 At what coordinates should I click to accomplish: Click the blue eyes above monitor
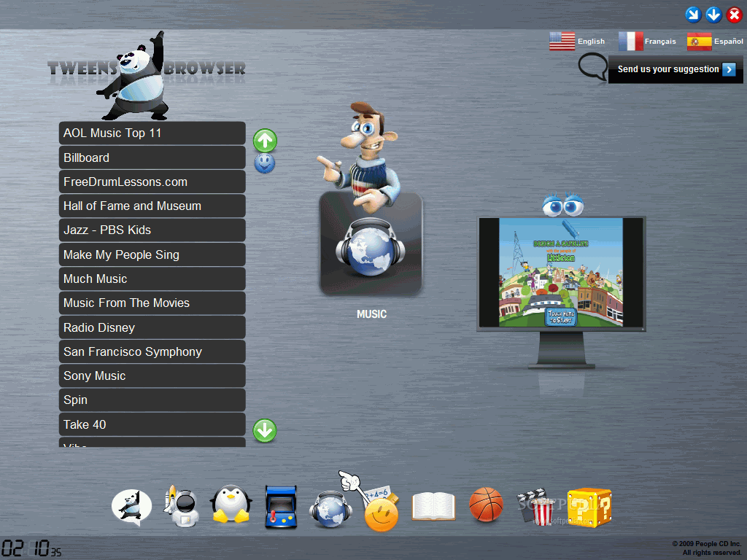[x=563, y=204]
